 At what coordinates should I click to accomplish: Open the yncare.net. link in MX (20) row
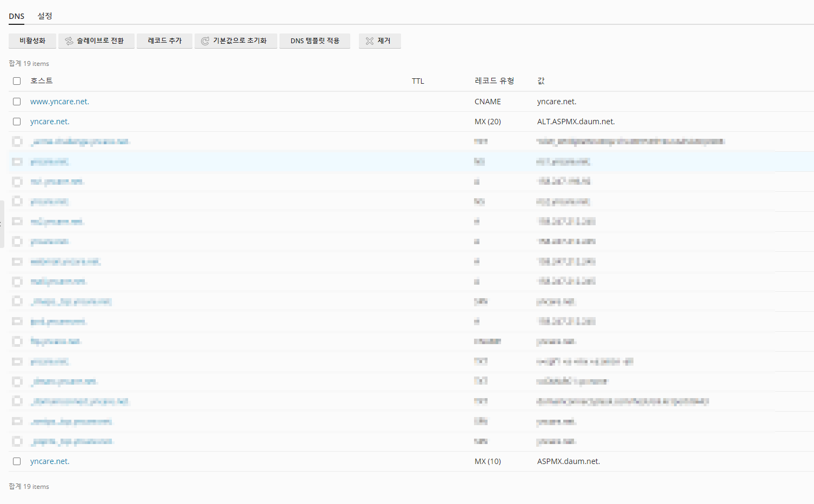point(50,122)
